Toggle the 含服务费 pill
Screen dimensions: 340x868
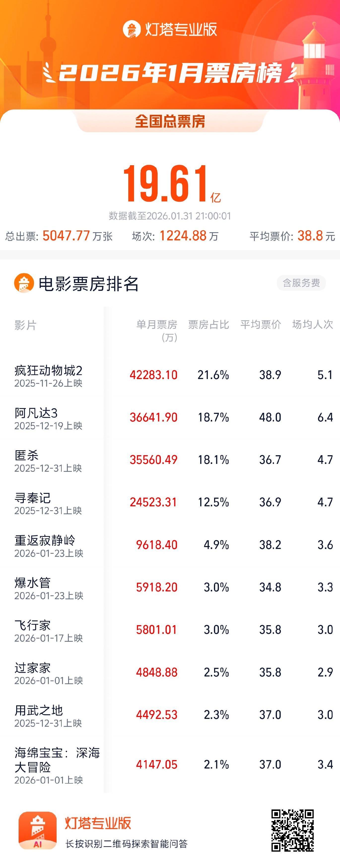click(301, 283)
